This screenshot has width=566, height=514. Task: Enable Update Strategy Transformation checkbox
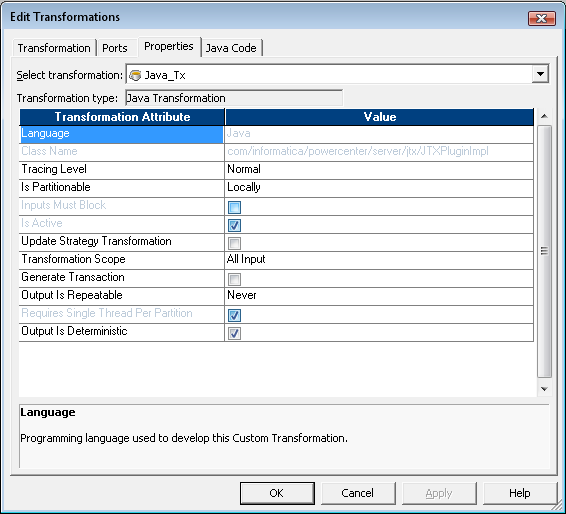pos(234,243)
